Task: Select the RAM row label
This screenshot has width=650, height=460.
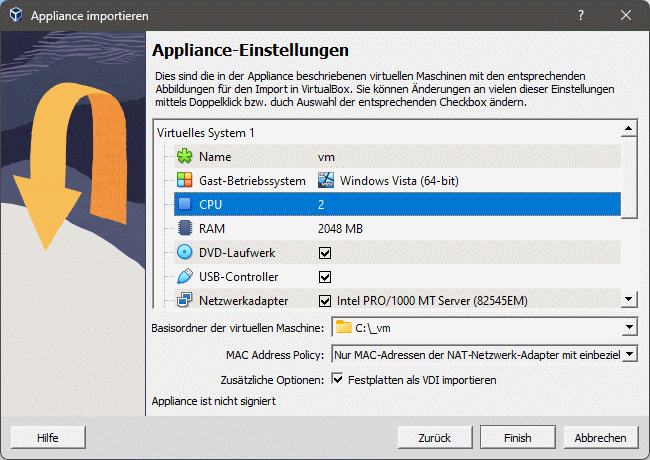Action: tap(211, 229)
